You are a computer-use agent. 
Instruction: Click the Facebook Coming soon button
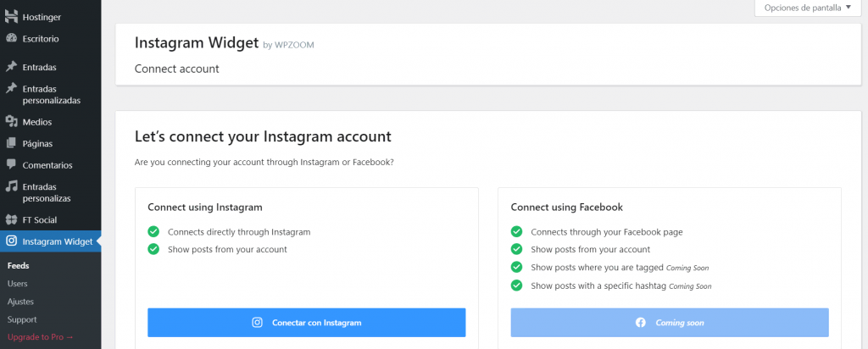pos(669,323)
